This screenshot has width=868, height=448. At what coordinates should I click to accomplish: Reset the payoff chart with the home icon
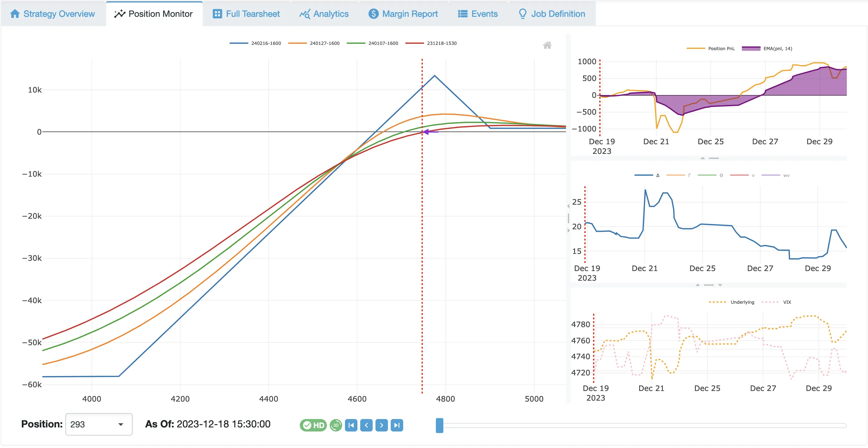(x=548, y=45)
